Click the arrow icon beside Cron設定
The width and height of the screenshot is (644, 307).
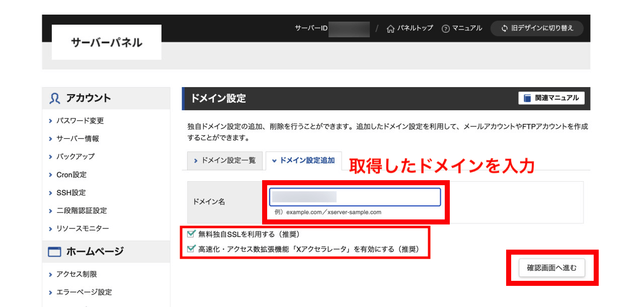pos(50,175)
